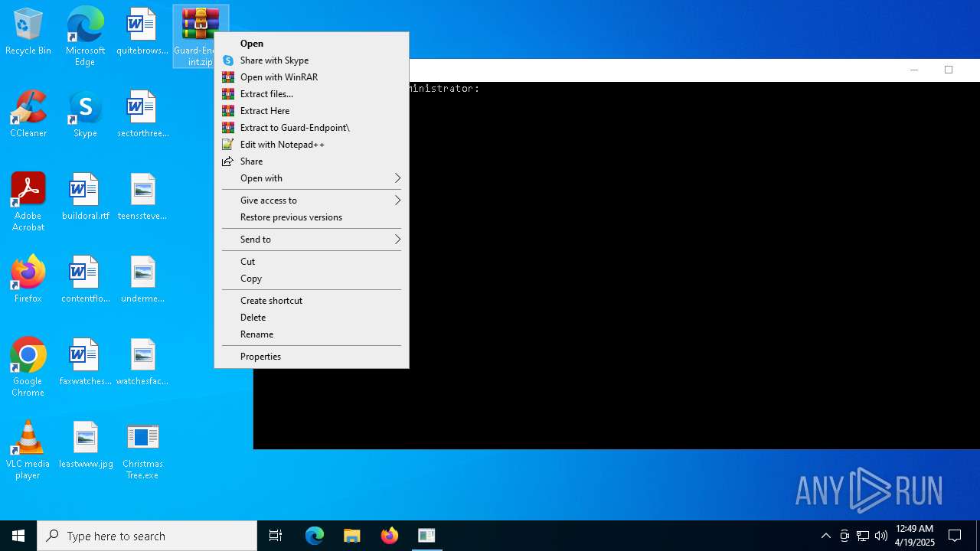Select the contentflo Word document icon
The width and height of the screenshot is (980, 551).
pyautogui.click(x=85, y=280)
